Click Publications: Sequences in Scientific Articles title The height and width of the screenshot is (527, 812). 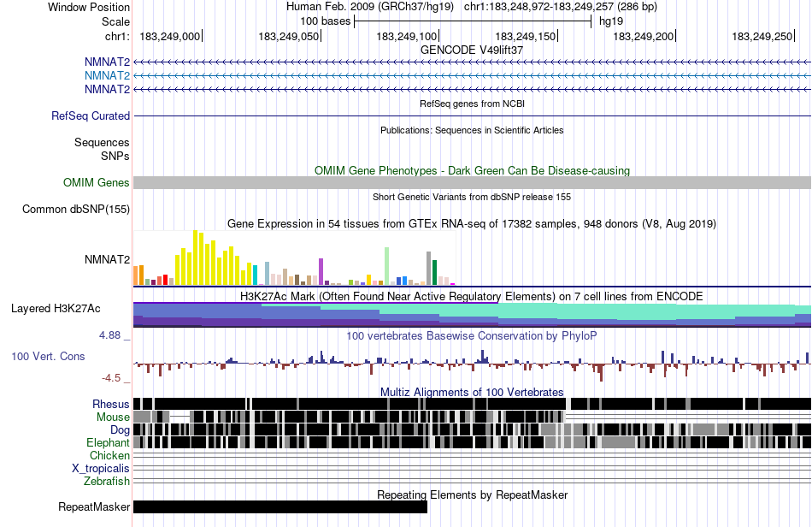(472, 130)
